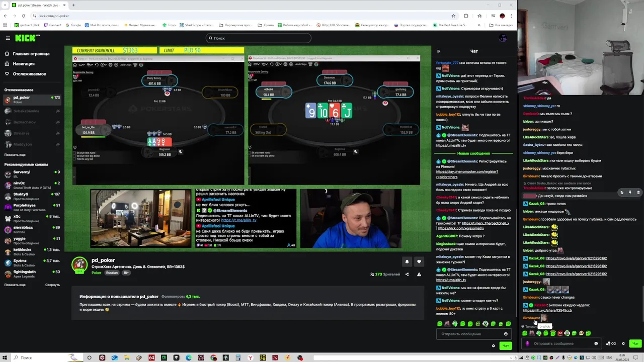
Task: Expand followed channels with Показать еще
Action: click(x=15, y=155)
